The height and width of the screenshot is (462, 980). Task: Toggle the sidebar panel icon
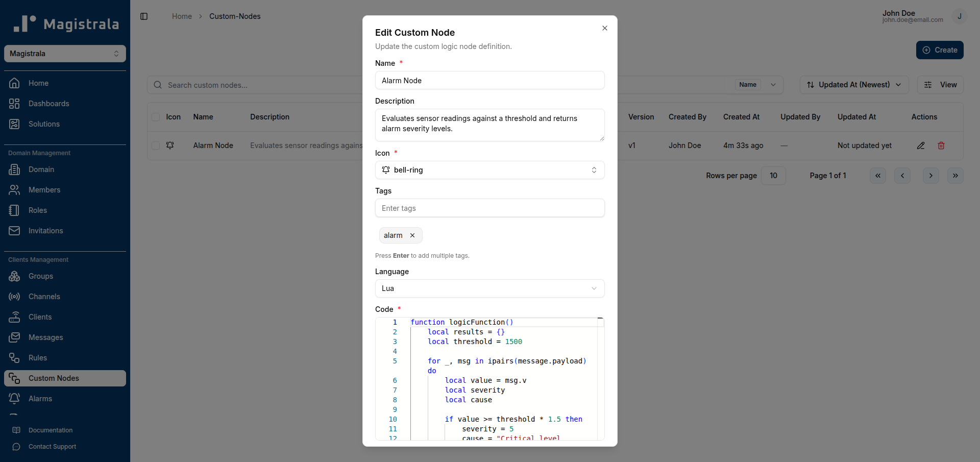tap(144, 16)
